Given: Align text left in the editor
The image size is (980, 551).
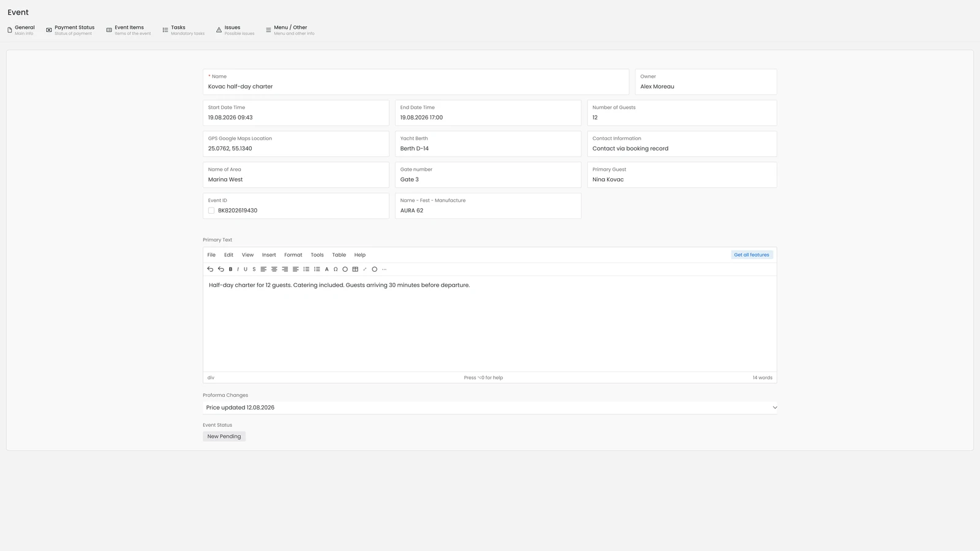Looking at the screenshot, I should coord(263,269).
